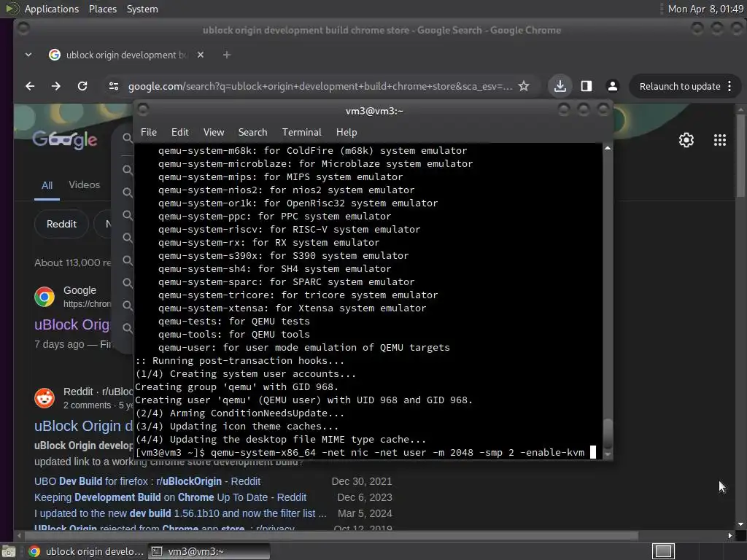
Task: Open the Places menu
Action: click(x=102, y=9)
